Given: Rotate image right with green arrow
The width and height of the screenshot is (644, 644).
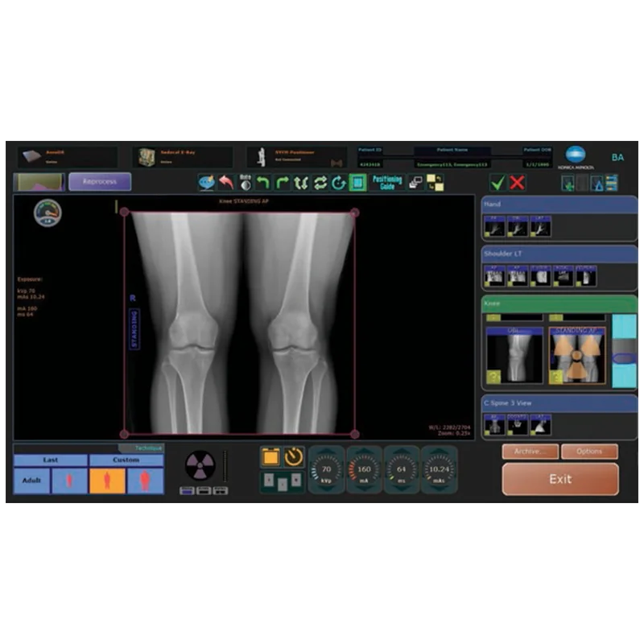Looking at the screenshot, I should 282,183.
